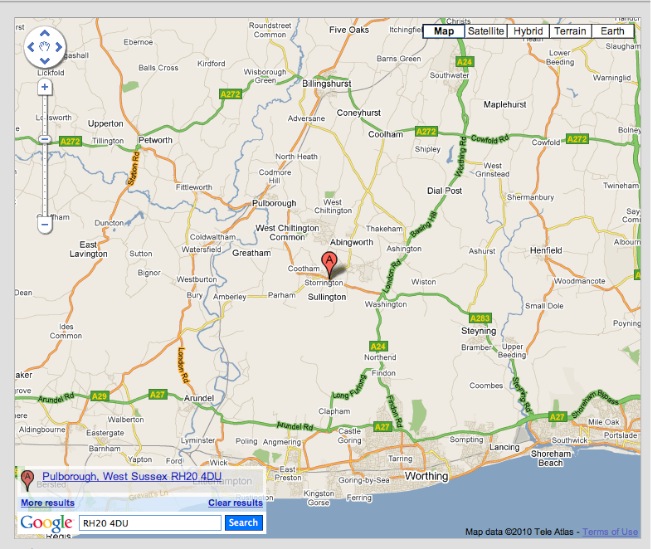651x549 pixels.
Task: Click the Pulborough place label on the map
Action: pyautogui.click(x=274, y=203)
